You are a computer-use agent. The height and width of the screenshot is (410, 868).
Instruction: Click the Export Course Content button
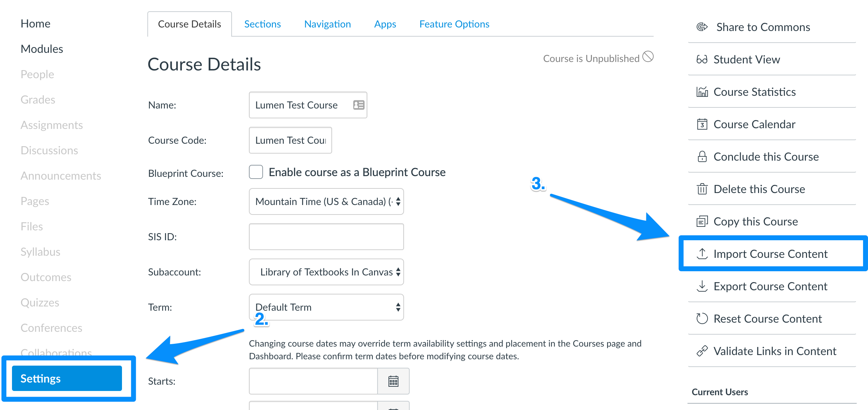tap(770, 286)
